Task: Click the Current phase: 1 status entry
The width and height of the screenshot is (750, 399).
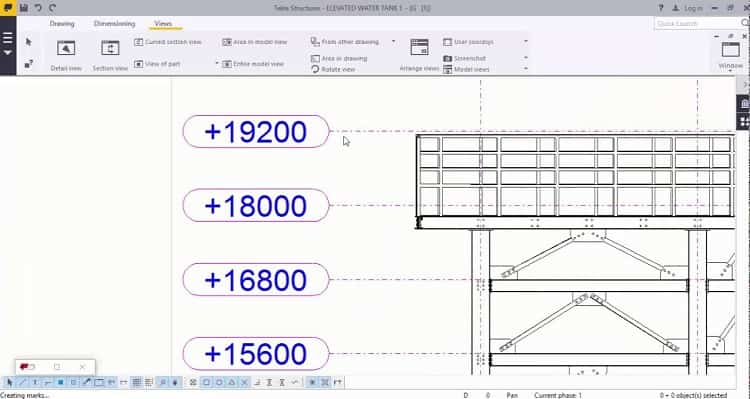Action: pyautogui.click(x=558, y=395)
